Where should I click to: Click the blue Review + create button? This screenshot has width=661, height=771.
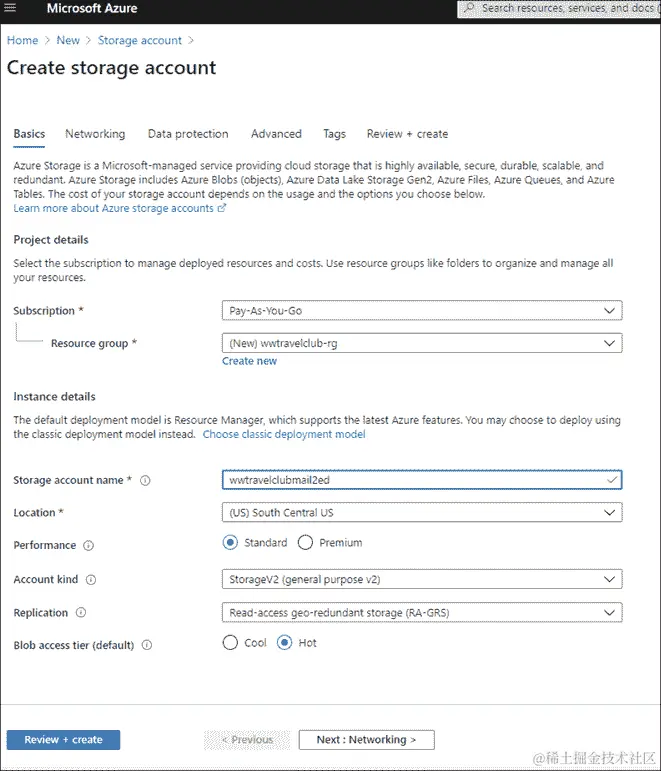coord(63,740)
